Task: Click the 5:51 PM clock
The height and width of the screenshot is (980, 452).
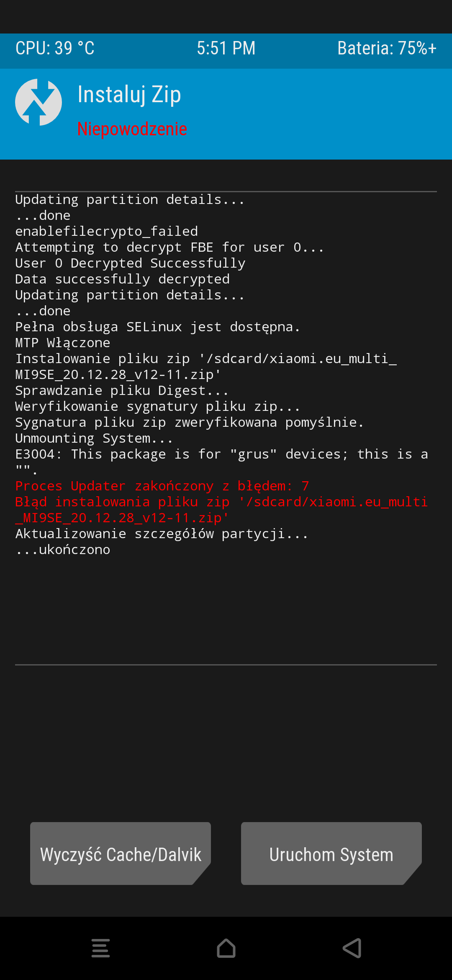Action: tap(226, 48)
